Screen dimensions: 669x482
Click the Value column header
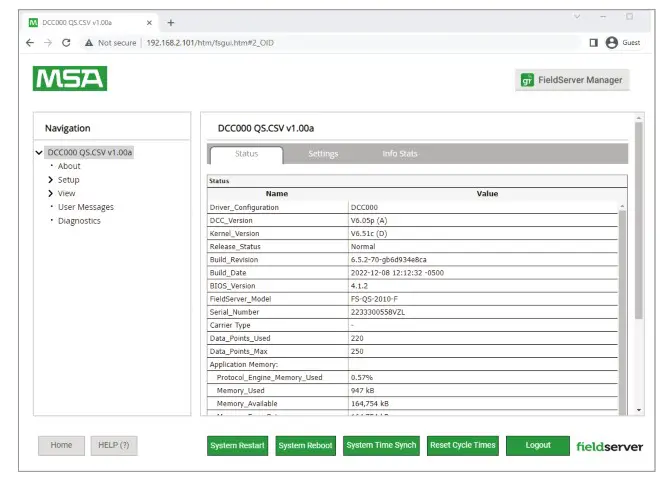(x=487, y=194)
